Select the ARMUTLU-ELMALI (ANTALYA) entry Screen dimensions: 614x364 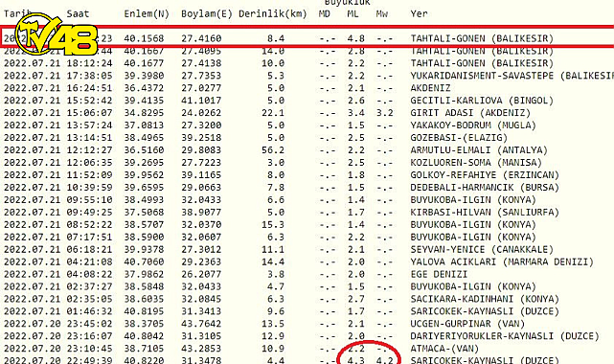click(479, 149)
